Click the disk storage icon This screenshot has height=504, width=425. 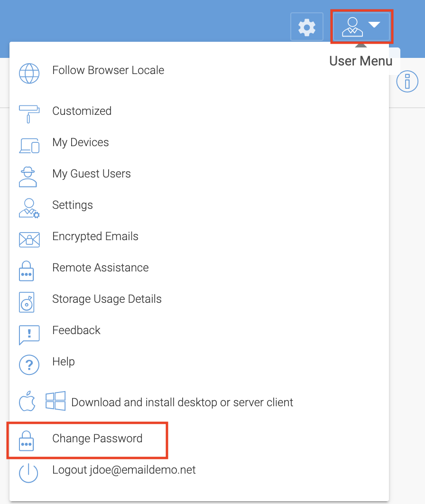click(x=27, y=302)
